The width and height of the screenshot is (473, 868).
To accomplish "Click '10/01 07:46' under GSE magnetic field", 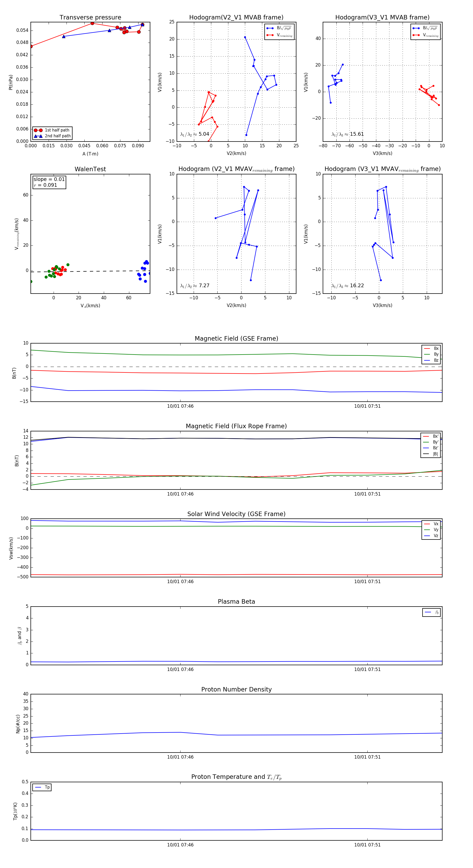I will pyautogui.click(x=181, y=406).
